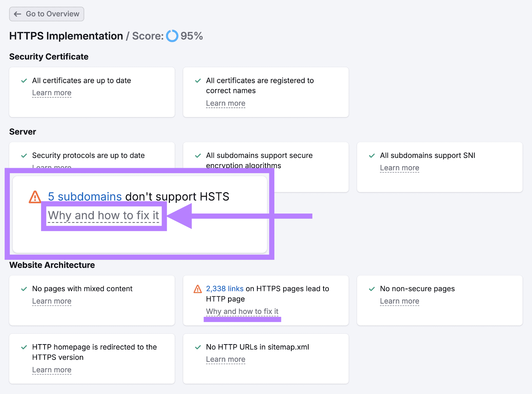Click checkmark icon beside certificates up to date
Screen dimensions: 532x394
pyautogui.click(x=24, y=81)
